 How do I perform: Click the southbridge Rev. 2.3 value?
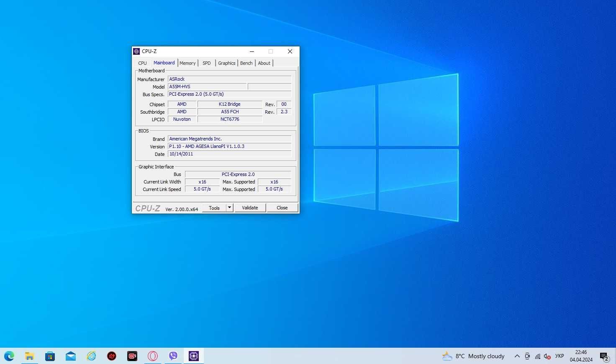(x=284, y=112)
